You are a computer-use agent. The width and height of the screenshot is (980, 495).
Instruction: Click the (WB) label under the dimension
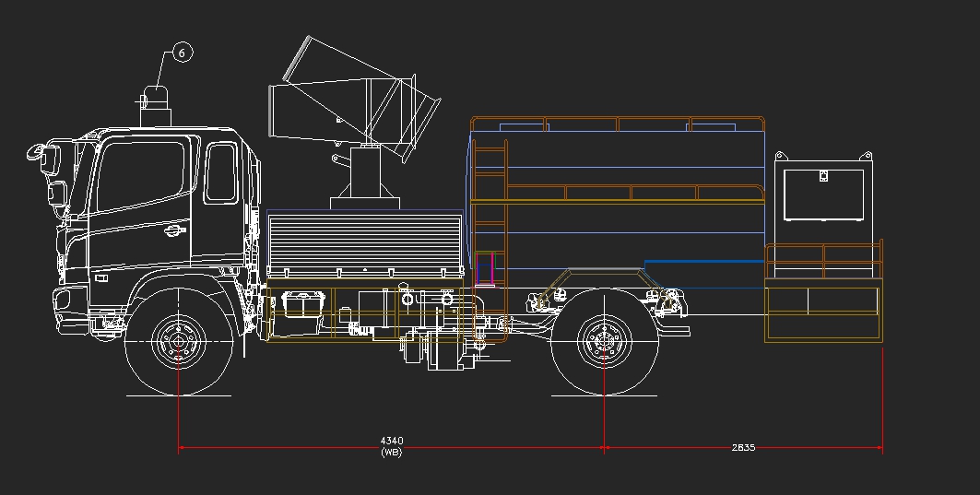click(392, 452)
